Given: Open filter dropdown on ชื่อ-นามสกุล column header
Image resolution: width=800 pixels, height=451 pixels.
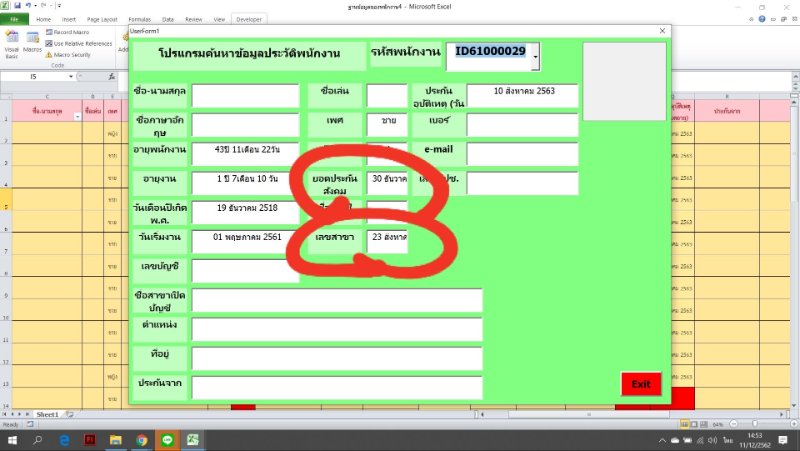Looking at the screenshot, I should pyautogui.click(x=78, y=116).
